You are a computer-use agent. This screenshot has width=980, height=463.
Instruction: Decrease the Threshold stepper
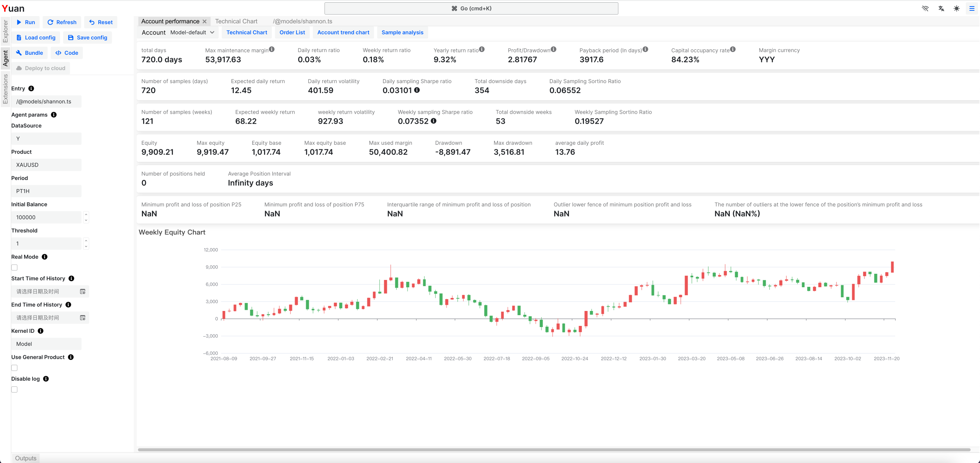coord(86,247)
